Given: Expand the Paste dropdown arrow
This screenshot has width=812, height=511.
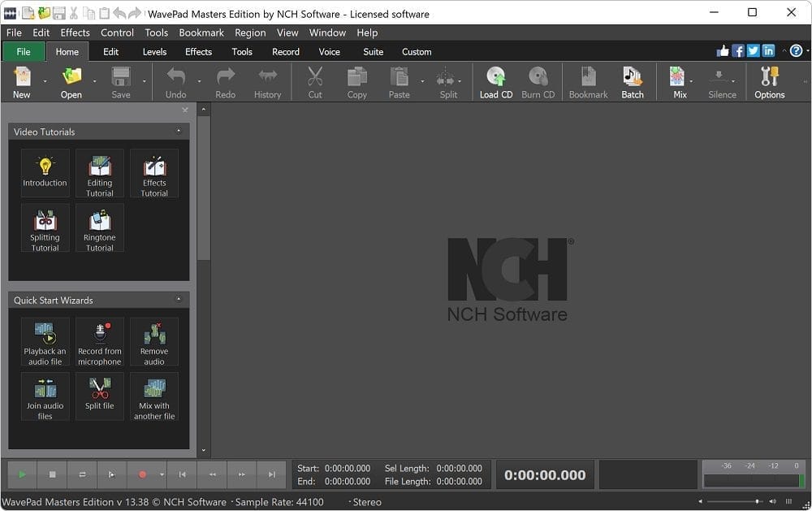Looking at the screenshot, I should coord(422,81).
